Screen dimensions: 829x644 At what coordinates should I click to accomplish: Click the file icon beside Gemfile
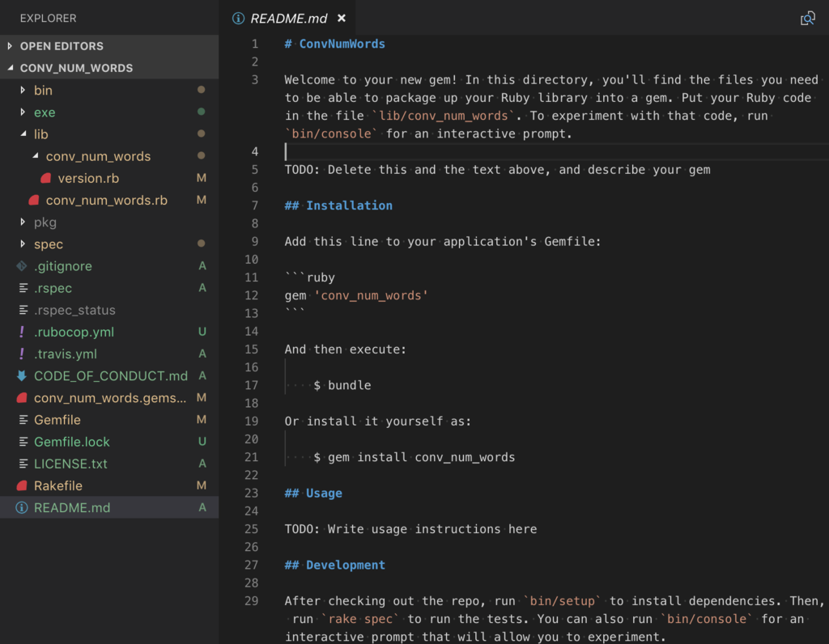coord(23,420)
